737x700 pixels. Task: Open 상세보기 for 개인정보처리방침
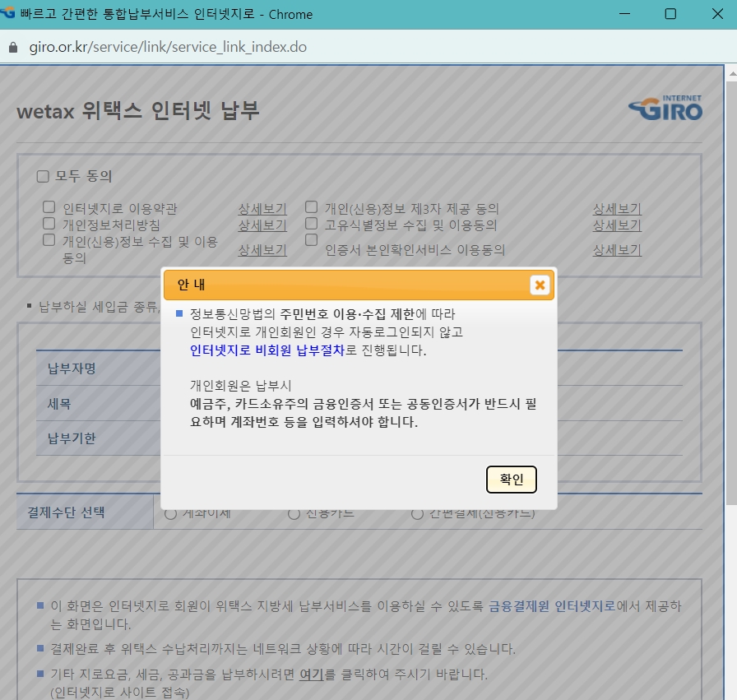pyautogui.click(x=262, y=225)
